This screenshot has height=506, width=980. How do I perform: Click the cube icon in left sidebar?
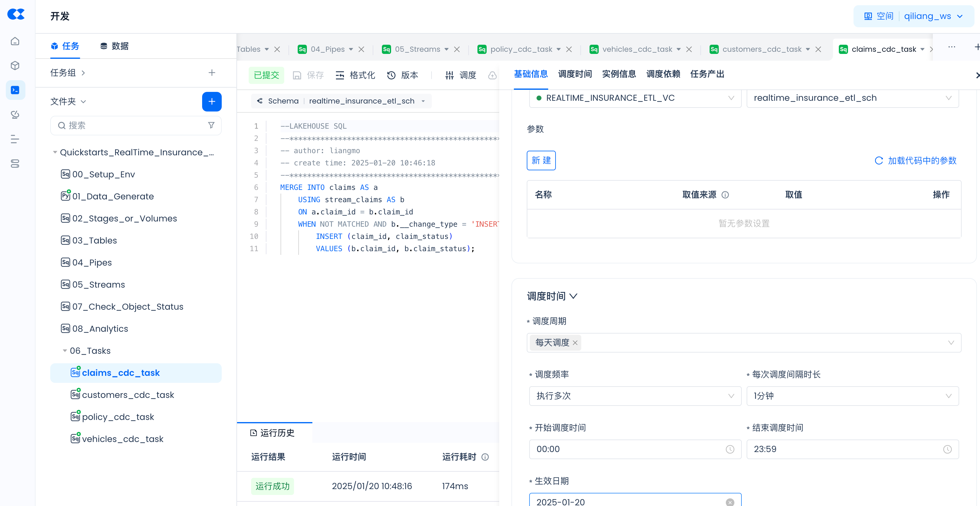tap(15, 66)
